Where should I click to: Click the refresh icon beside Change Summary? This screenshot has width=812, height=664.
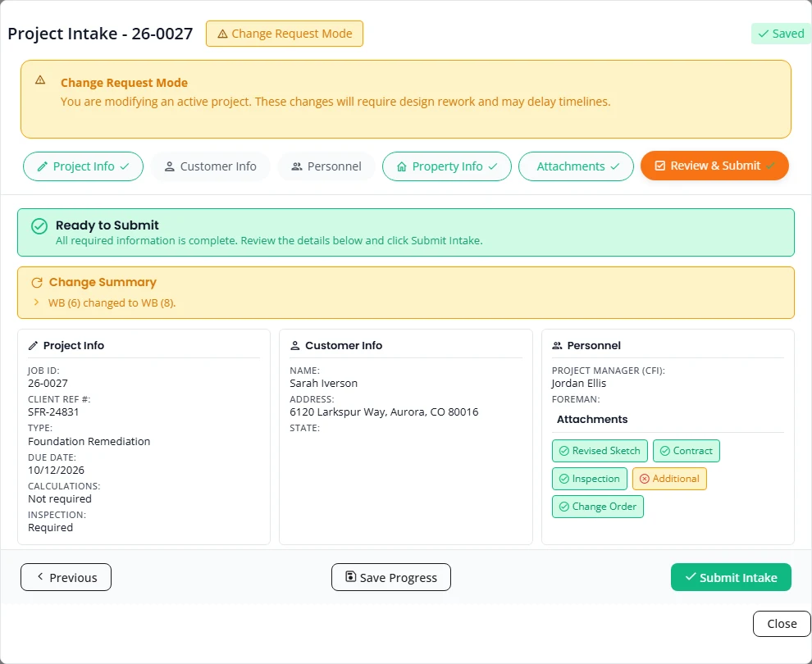pyautogui.click(x=37, y=283)
